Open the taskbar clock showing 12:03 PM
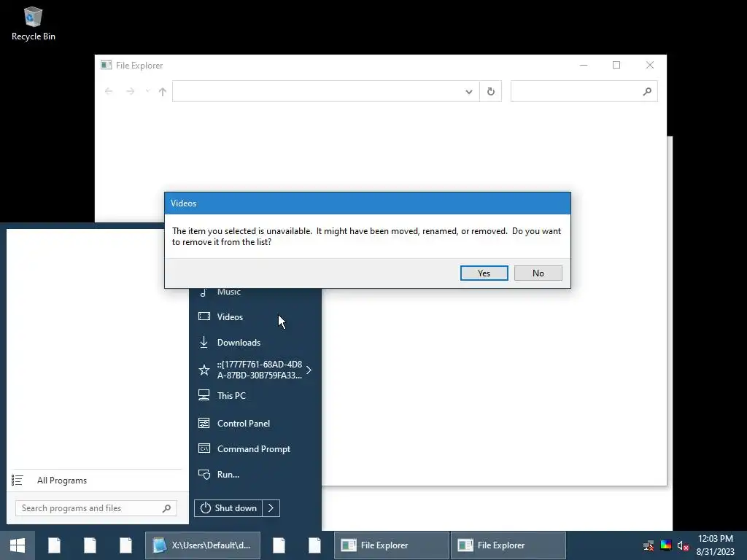 point(716,545)
